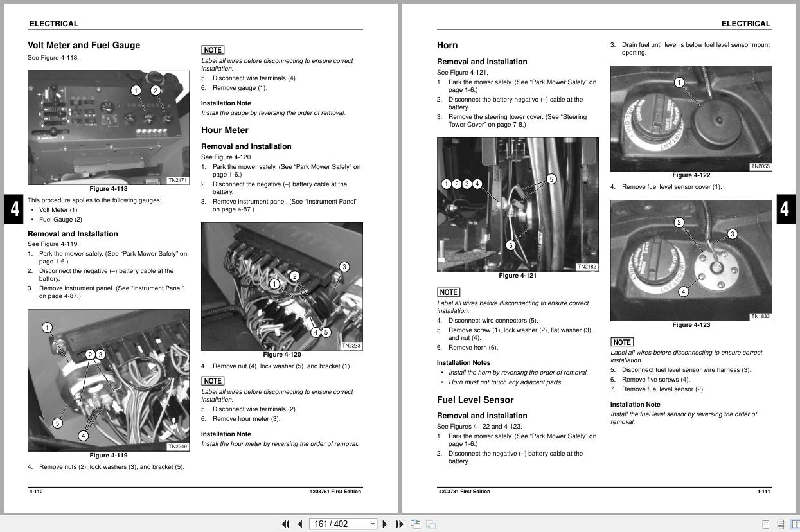800x532 pixels.
Task: Click the "Hour Meter" heading
Action: click(225, 130)
